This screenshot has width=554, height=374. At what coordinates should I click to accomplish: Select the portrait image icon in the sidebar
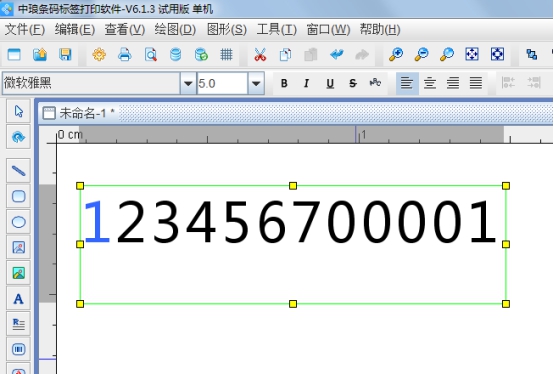point(18,247)
